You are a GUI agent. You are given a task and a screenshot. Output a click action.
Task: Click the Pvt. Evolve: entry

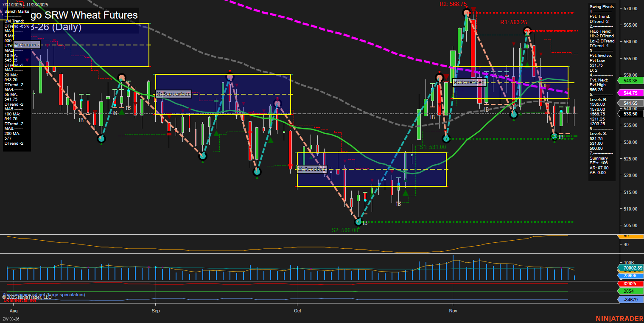(x=600, y=56)
